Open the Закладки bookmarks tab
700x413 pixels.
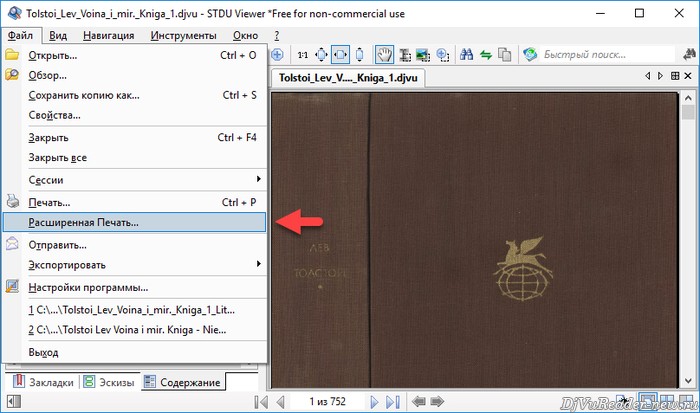click(43, 382)
